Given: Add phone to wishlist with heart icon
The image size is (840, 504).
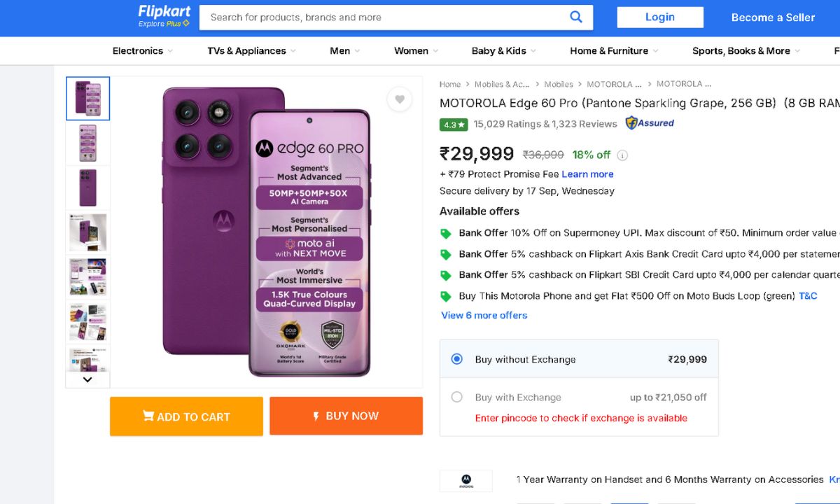Looking at the screenshot, I should pos(399,99).
